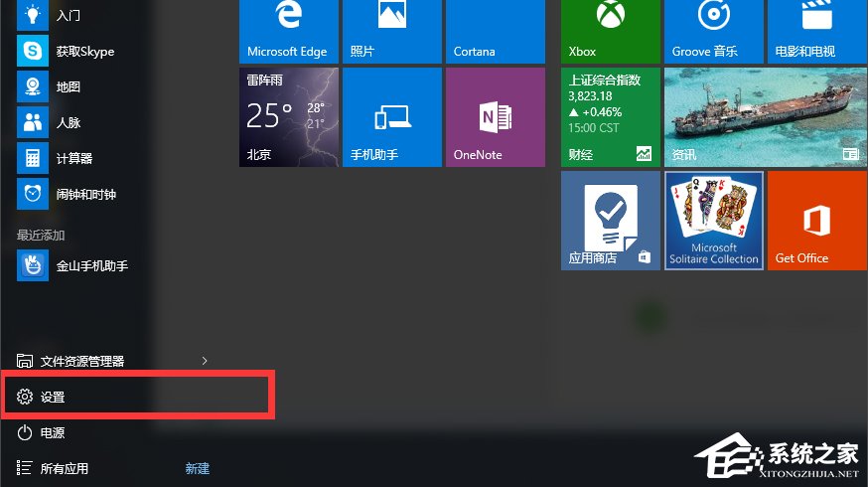The width and height of the screenshot is (868, 487).
Task: Open the 北京 weather tile
Action: click(x=289, y=117)
